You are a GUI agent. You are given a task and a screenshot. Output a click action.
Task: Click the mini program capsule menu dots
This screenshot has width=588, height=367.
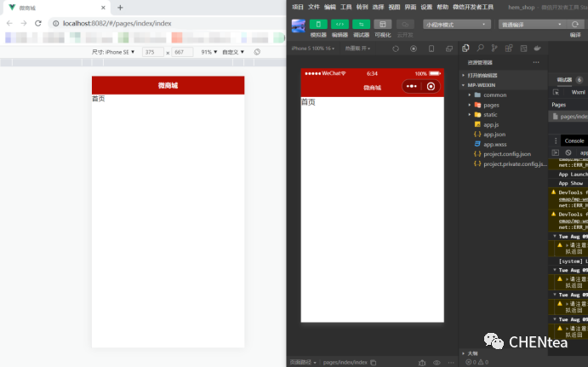click(x=411, y=86)
